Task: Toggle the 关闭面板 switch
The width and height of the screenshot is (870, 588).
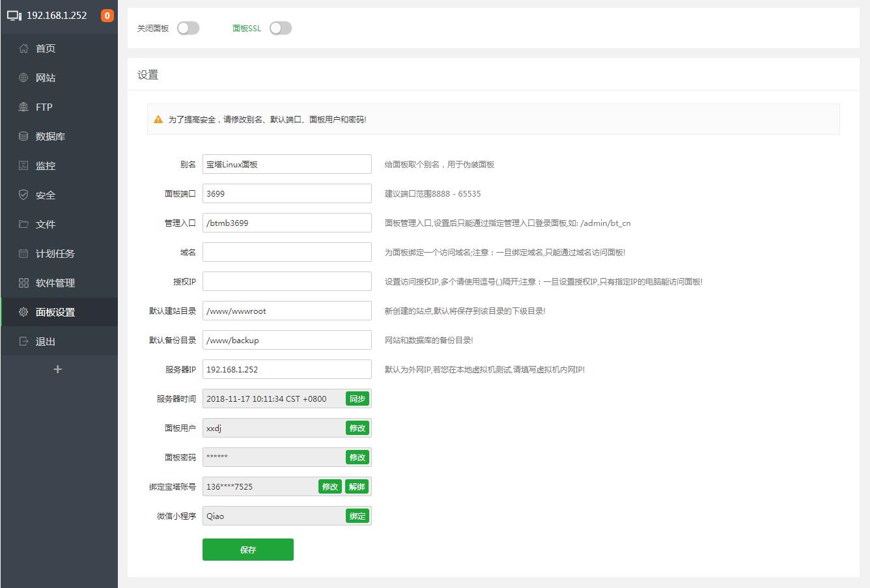Action: tap(188, 28)
